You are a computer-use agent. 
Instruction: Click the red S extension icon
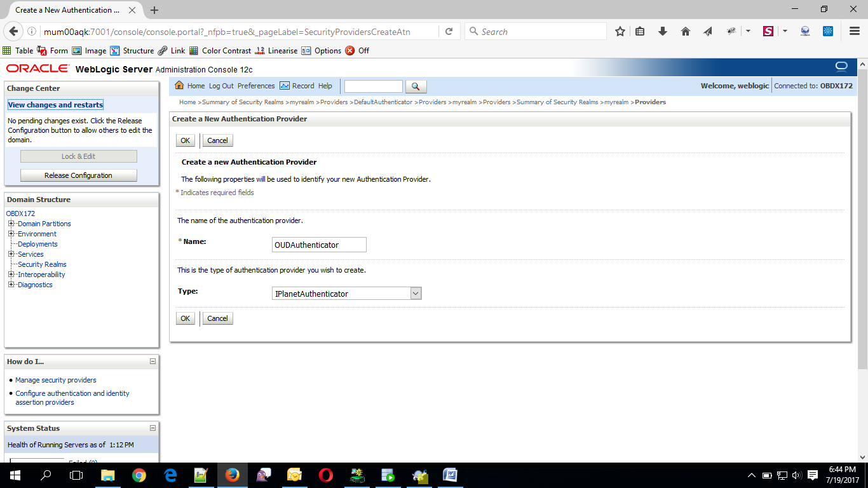tap(768, 31)
